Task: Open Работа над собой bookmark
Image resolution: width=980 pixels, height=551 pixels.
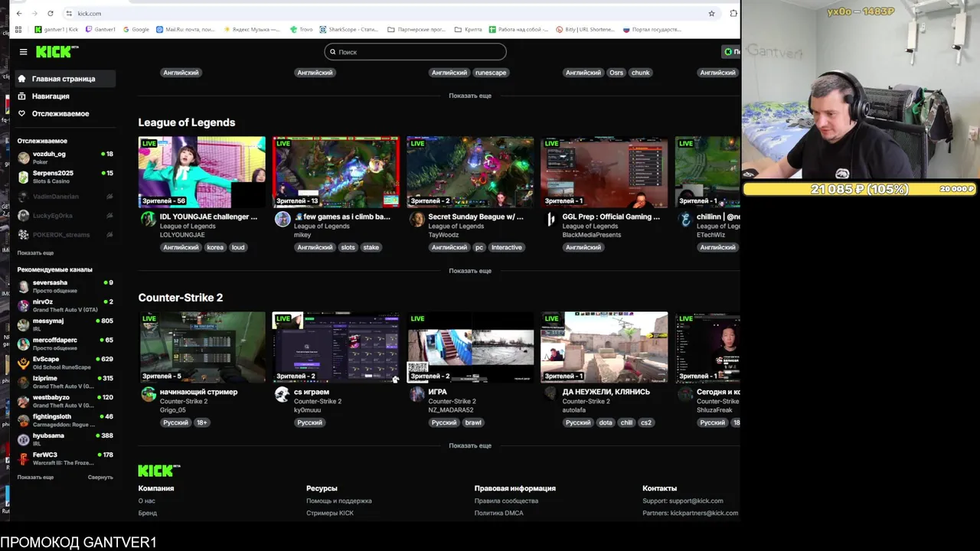Action: [519, 29]
